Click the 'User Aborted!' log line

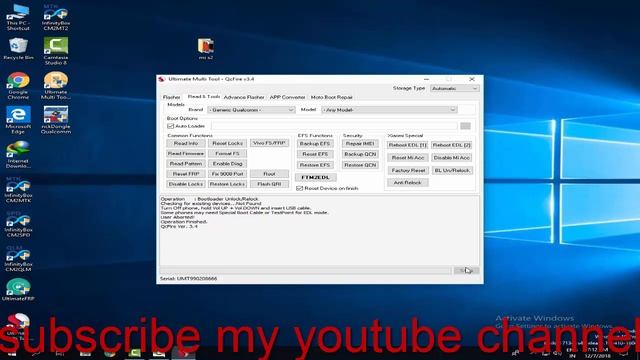pyautogui.click(x=178, y=217)
